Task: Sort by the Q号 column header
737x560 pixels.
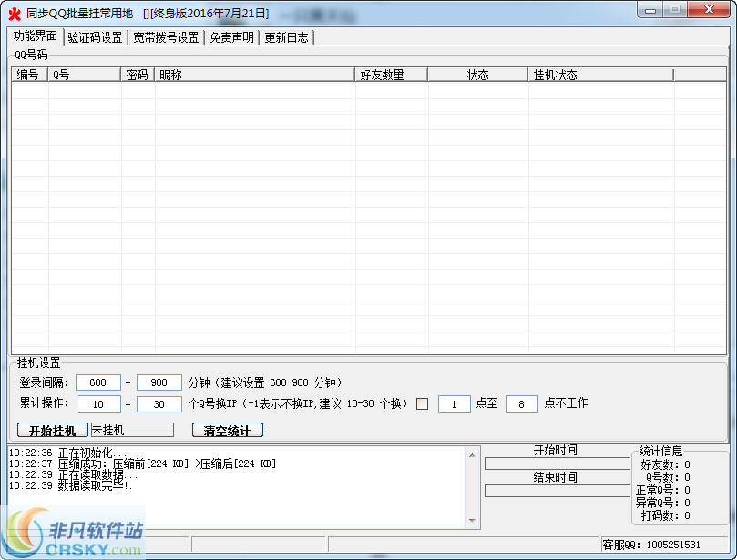Action: [84, 75]
